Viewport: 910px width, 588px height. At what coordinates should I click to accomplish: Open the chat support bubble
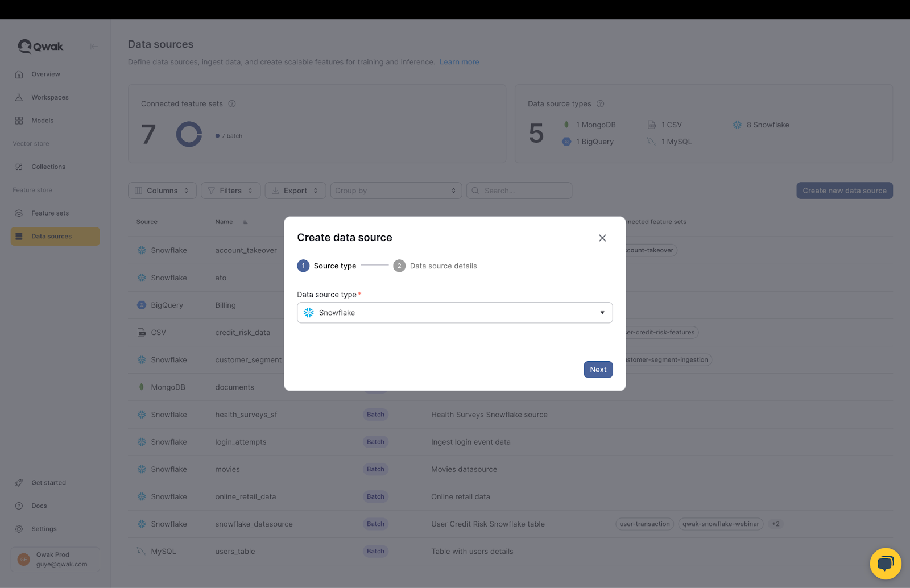click(886, 564)
